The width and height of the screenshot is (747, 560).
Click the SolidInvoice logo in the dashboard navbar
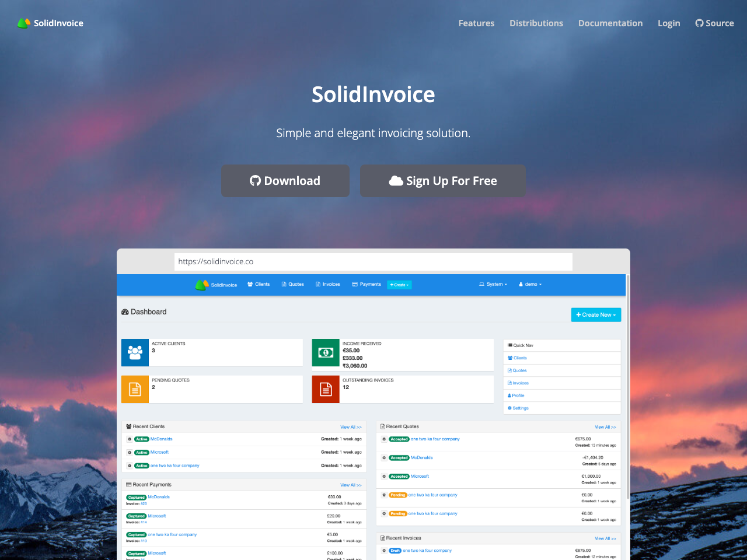click(216, 285)
